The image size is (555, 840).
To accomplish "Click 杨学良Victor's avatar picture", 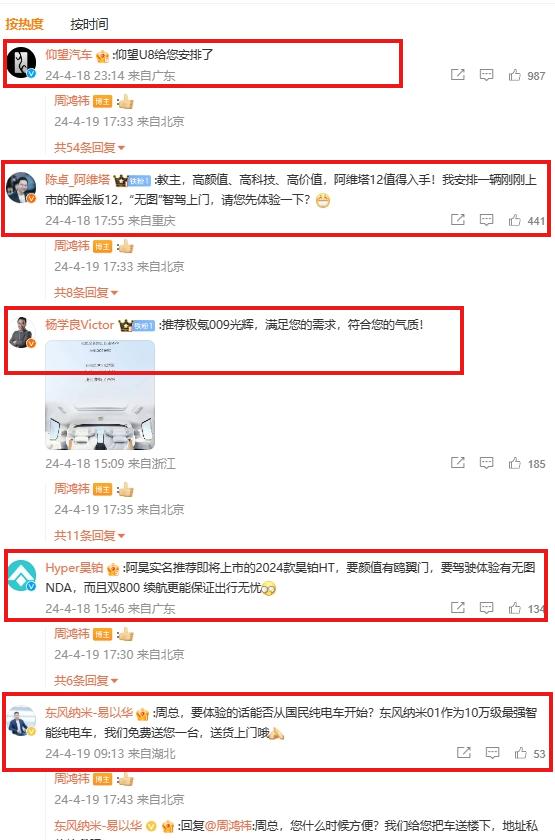I will (x=22, y=332).
